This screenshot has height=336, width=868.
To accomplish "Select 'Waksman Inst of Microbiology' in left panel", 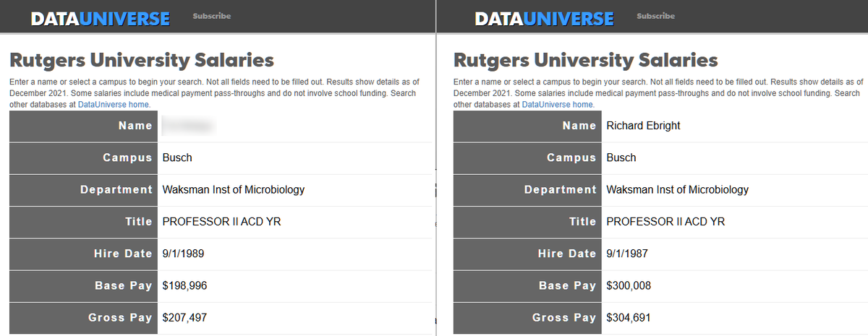I will [234, 190].
